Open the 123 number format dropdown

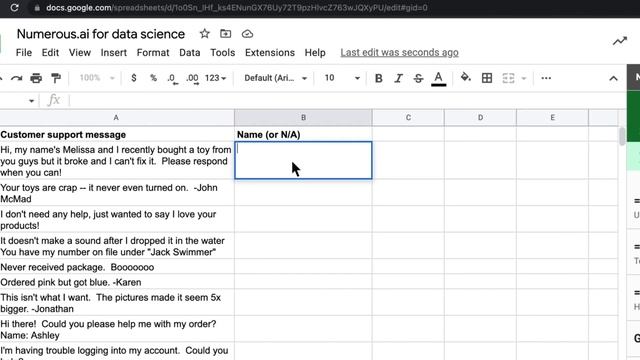216,78
